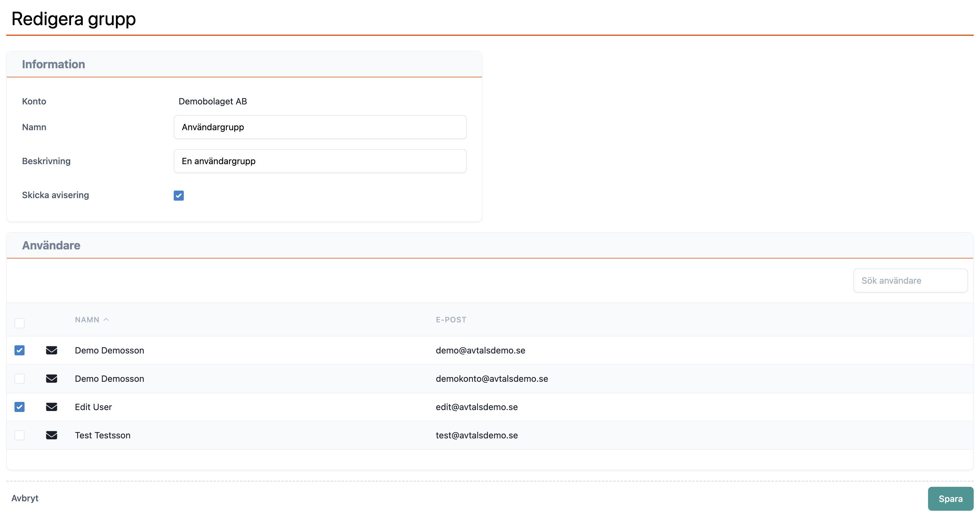Check the demokonto@avtalsdemo.se user checkbox

(20, 379)
